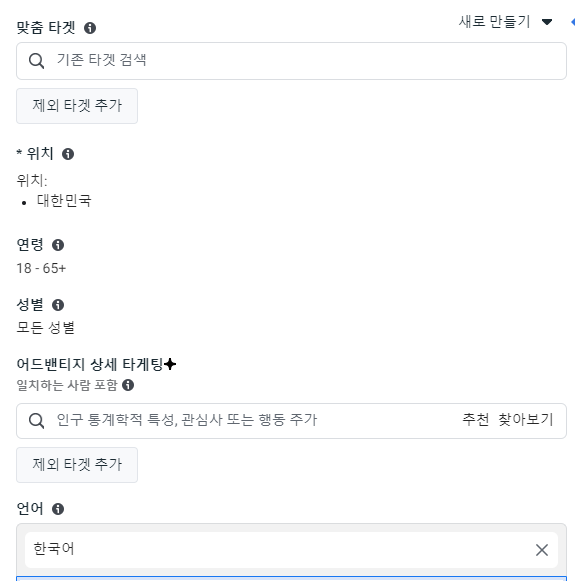Click magnifier icon in 기존 타겟 검색 box

point(36,61)
